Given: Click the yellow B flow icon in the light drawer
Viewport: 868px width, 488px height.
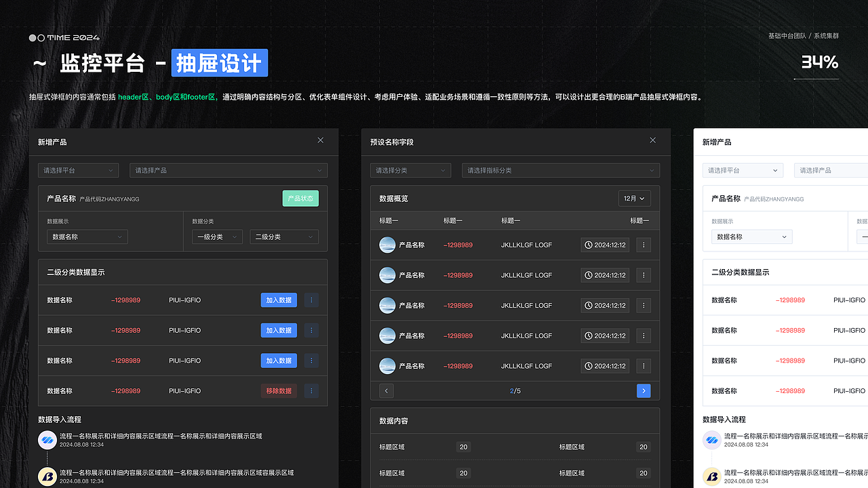Looking at the screenshot, I should point(712,476).
